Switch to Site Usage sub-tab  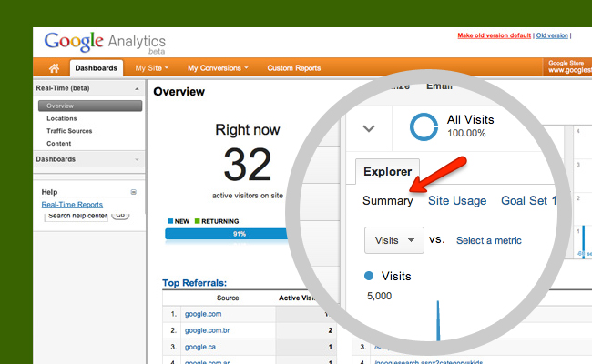pyautogui.click(x=457, y=201)
